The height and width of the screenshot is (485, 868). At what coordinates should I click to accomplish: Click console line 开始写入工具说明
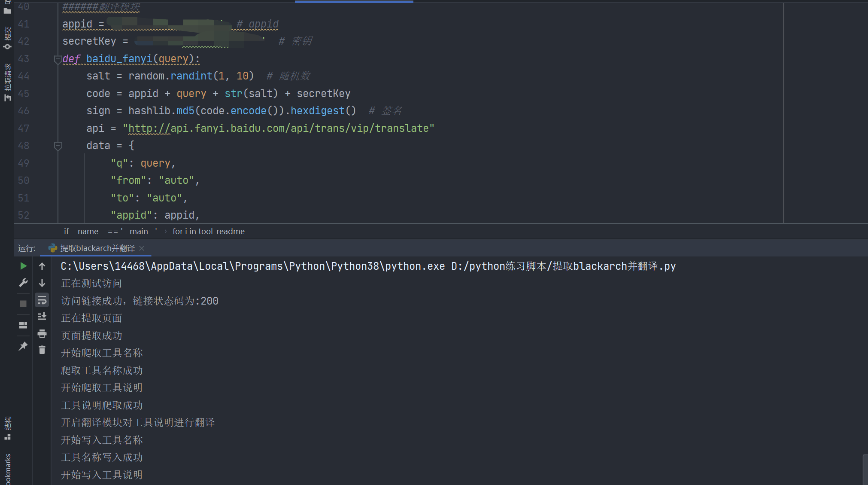(x=102, y=475)
